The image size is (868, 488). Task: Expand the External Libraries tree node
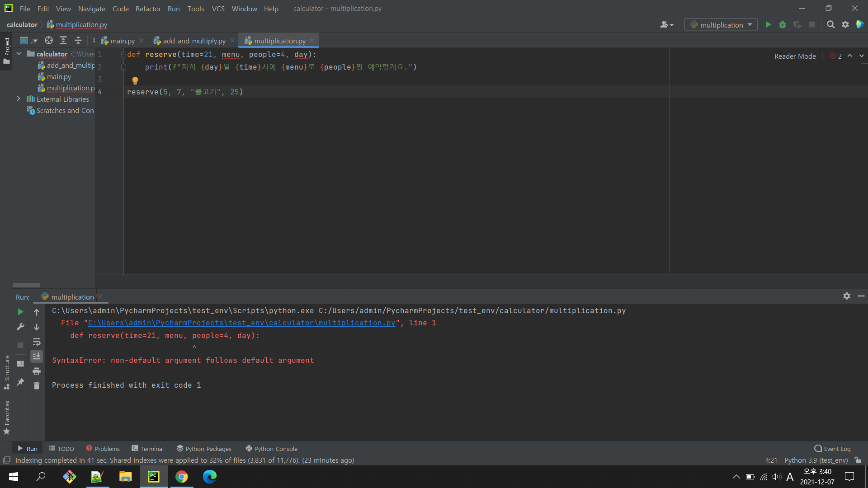(x=19, y=99)
